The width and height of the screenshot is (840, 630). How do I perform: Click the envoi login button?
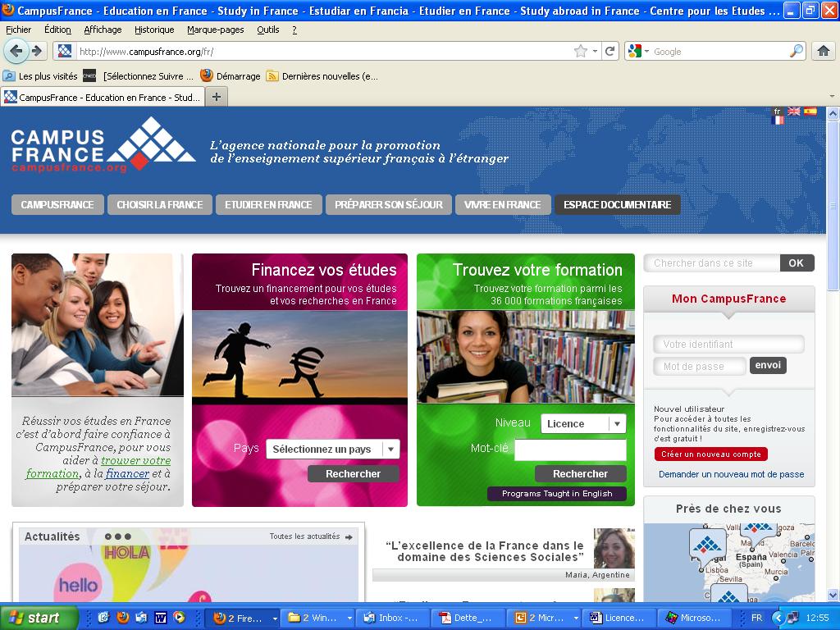pos(768,365)
